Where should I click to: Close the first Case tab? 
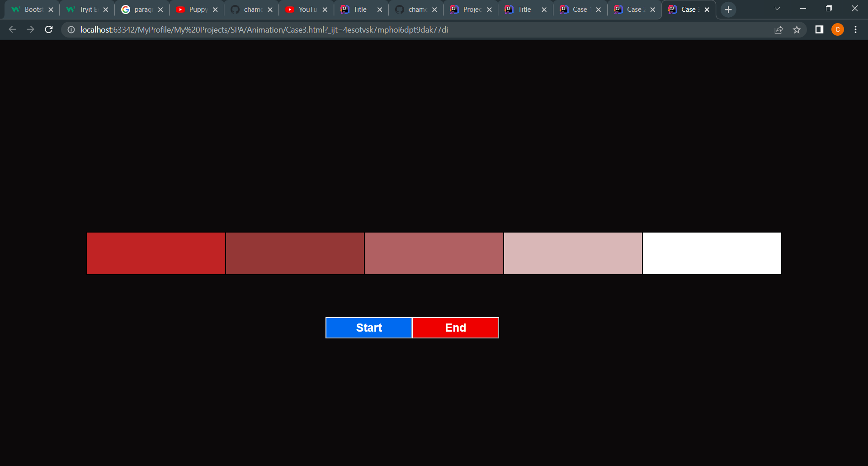tap(599, 10)
